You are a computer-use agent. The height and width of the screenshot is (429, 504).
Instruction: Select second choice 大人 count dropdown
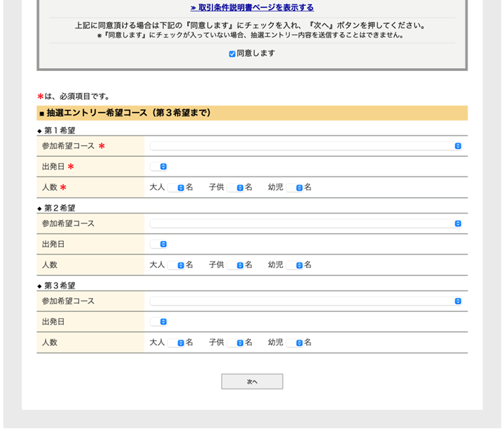click(x=176, y=265)
